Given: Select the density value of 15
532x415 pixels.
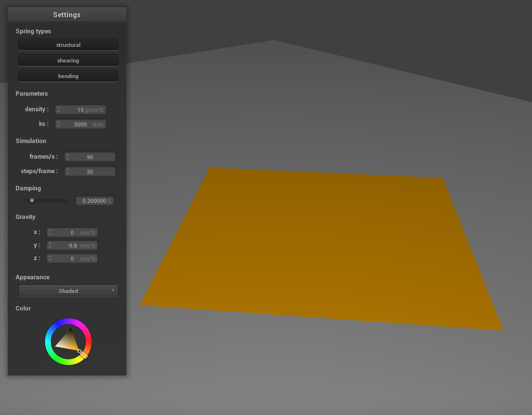Looking at the screenshot, I should (x=80, y=110).
